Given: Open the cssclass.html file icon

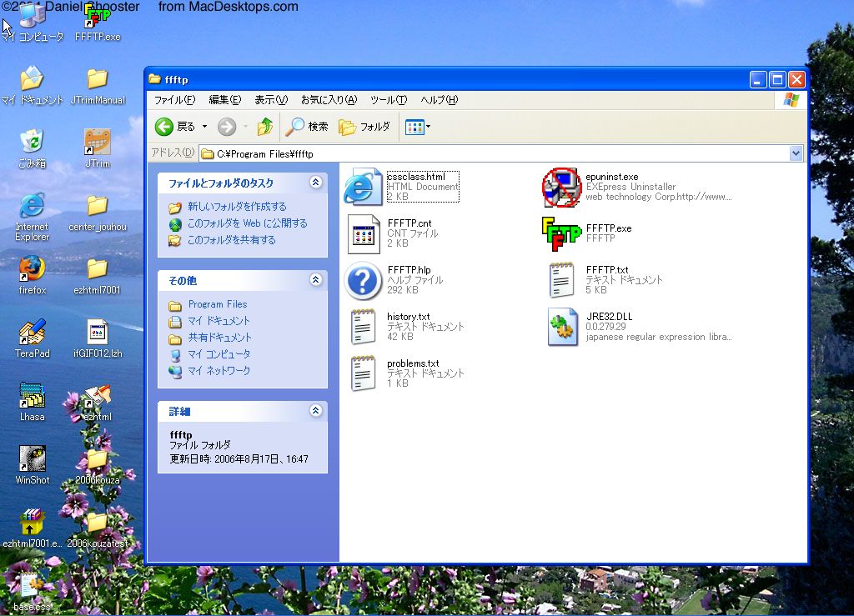Looking at the screenshot, I should click(x=363, y=187).
